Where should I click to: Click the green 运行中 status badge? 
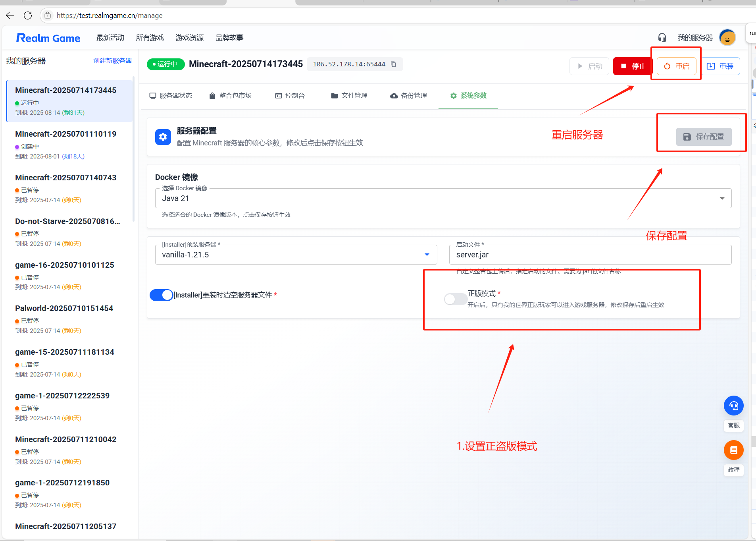(165, 64)
